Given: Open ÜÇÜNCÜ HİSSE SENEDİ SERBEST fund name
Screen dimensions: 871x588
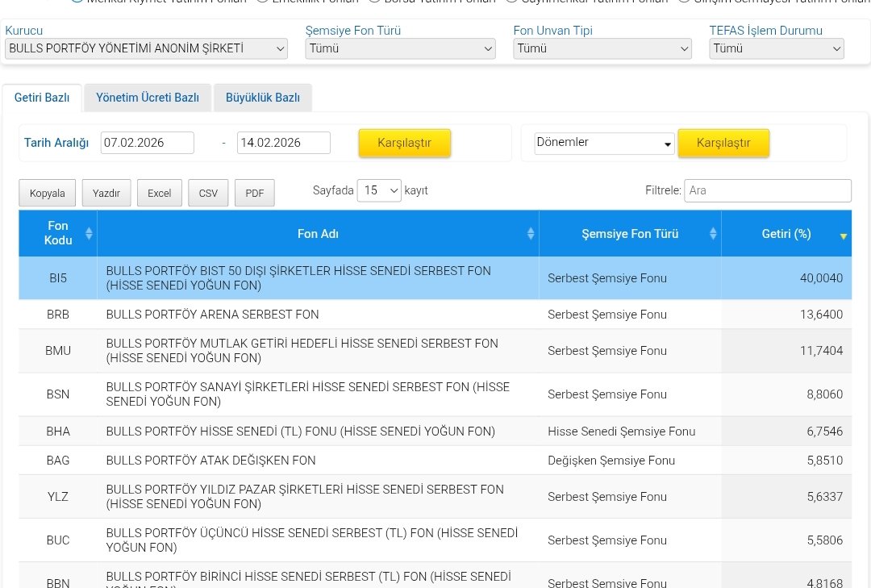Looking at the screenshot, I should tap(311, 540).
